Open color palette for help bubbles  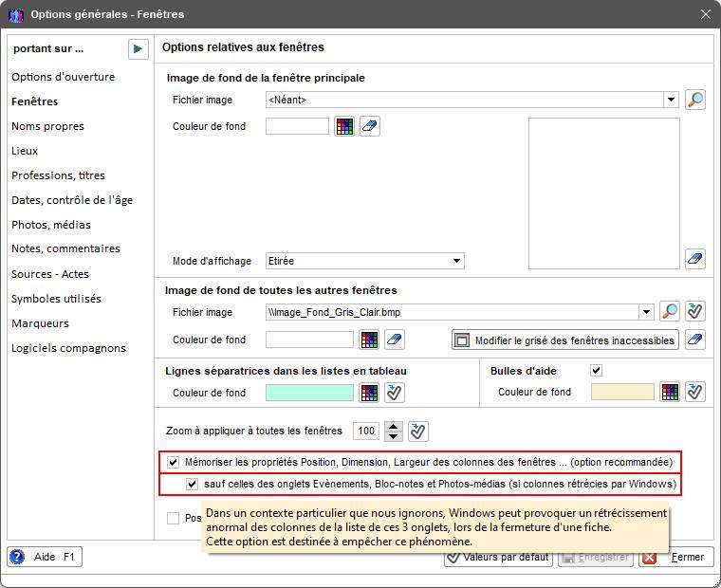click(670, 392)
